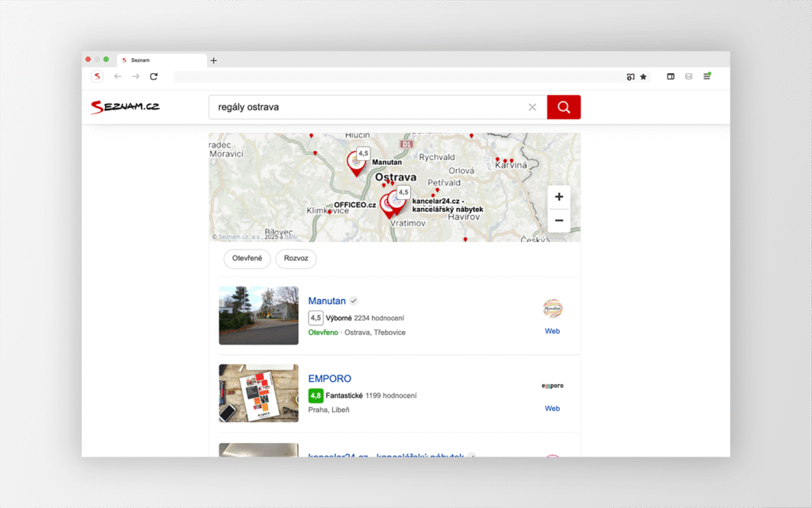Open the Manutan building photo thumbnail

pyautogui.click(x=259, y=316)
